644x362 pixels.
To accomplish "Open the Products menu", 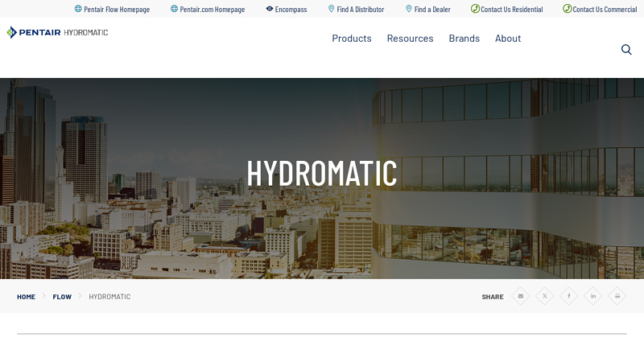I will point(352,39).
